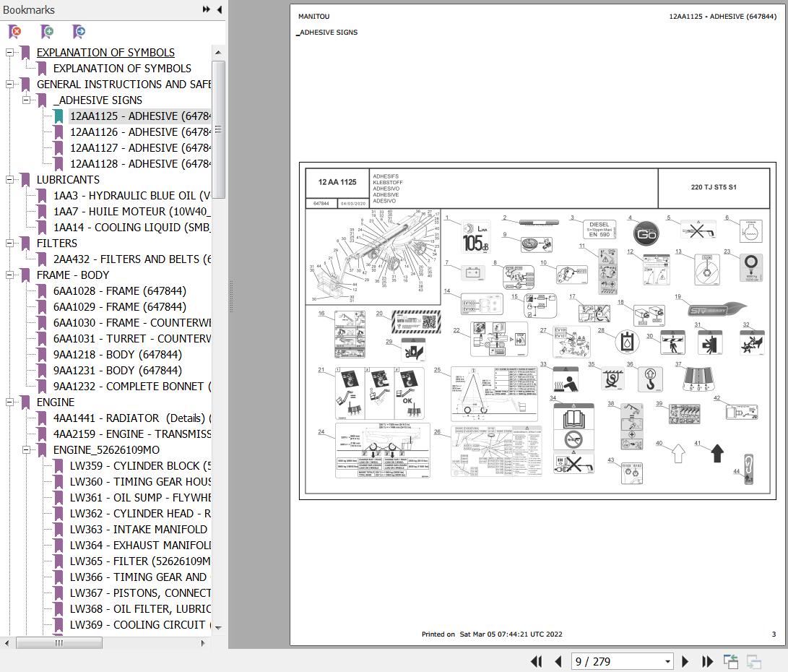This screenshot has height=672, width=788.
Task: Collapse the _ADHESIVE SIGNS tree node
Action: pos(27,100)
